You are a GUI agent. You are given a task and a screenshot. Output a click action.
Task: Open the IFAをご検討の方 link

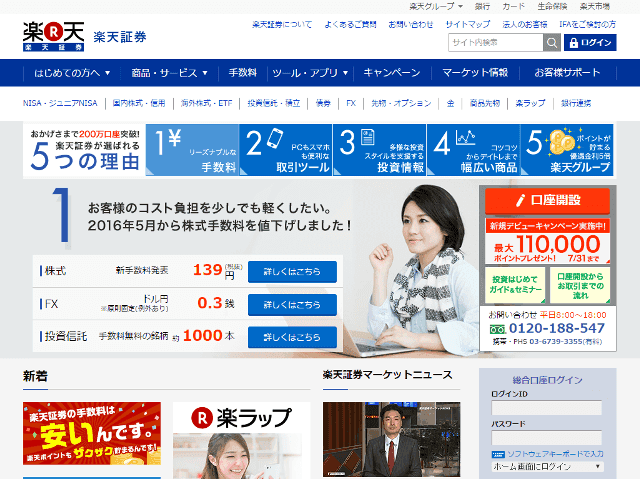(x=587, y=24)
